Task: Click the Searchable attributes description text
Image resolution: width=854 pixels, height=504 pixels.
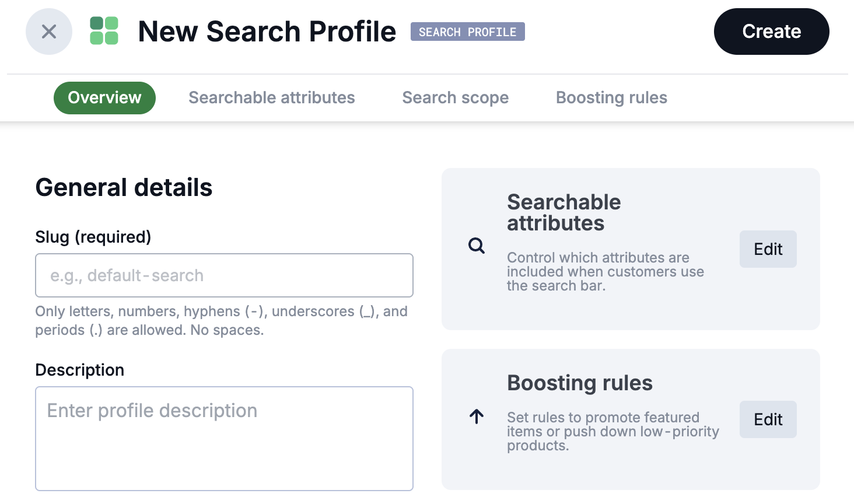Action: coord(605,271)
